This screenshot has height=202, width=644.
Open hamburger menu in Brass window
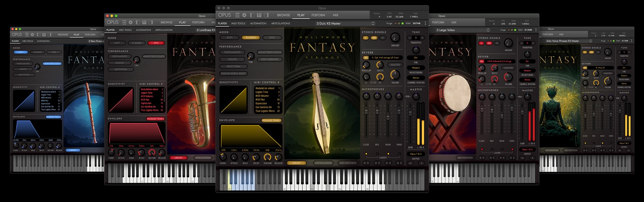[x=124, y=22]
